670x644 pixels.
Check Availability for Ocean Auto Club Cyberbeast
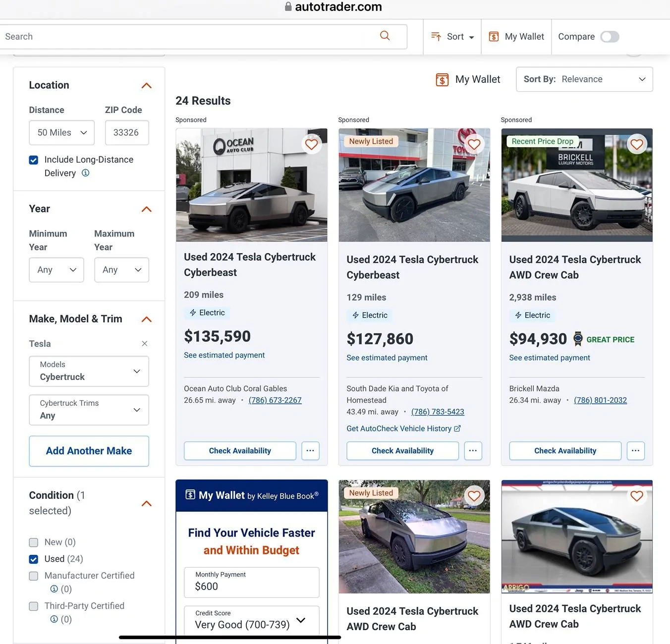tap(240, 451)
